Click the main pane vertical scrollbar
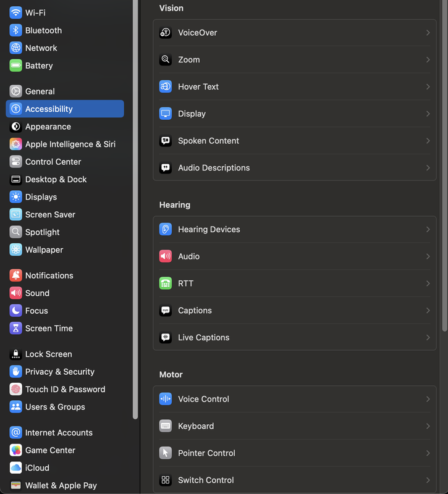The height and width of the screenshot is (494, 448). point(444,165)
